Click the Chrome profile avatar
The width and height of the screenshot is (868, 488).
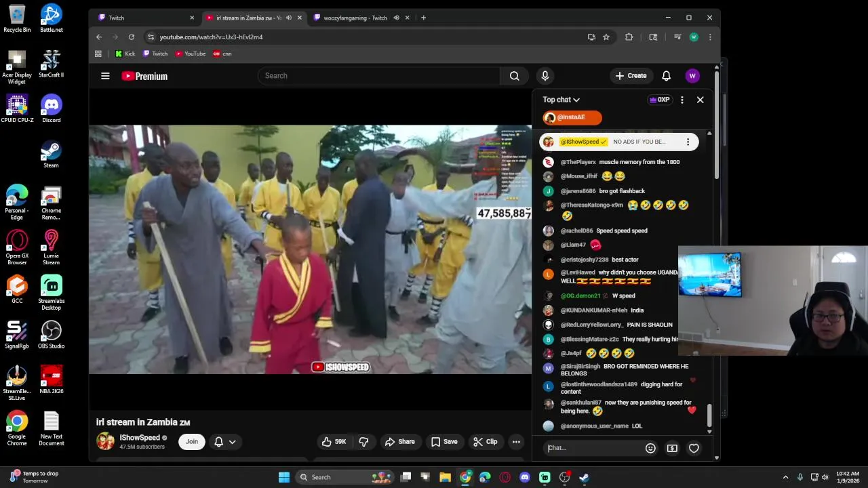point(694,37)
